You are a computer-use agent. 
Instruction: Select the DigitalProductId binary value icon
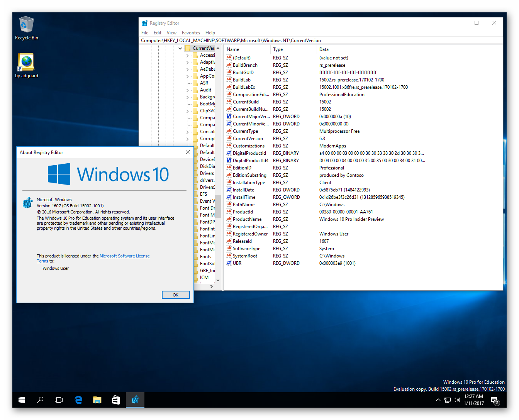point(229,153)
